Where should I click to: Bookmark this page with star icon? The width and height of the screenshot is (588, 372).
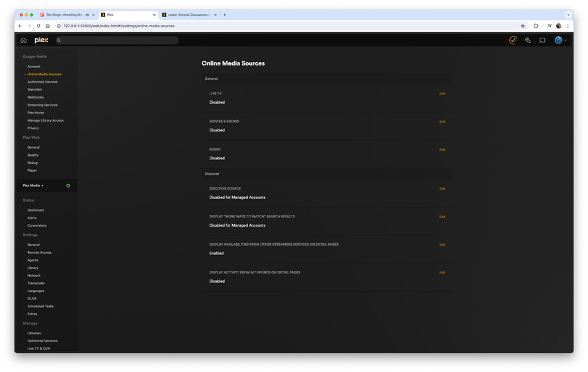click(x=523, y=26)
